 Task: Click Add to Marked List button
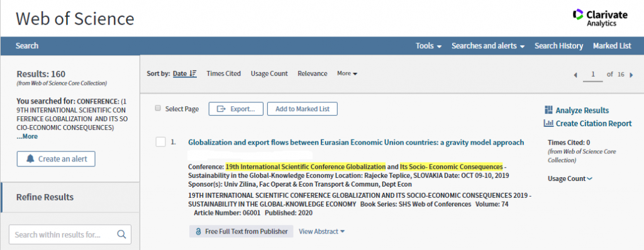[x=303, y=109]
